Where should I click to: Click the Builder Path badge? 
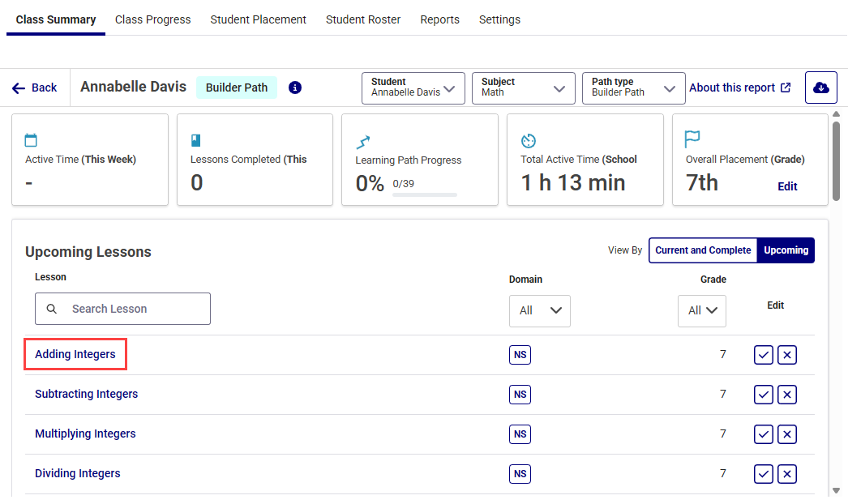pos(237,88)
